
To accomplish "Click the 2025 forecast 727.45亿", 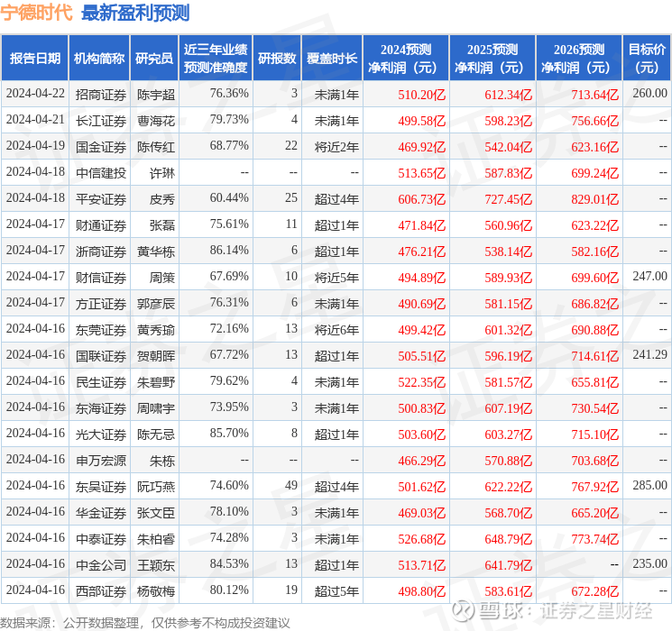I will tap(509, 199).
